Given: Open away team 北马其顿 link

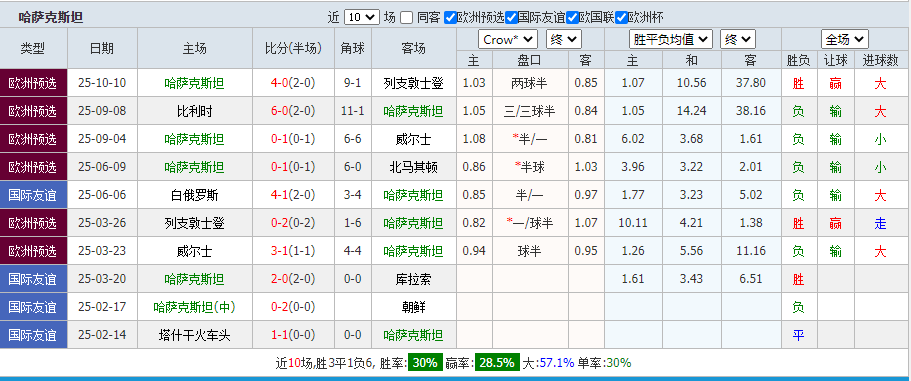Looking at the screenshot, I should 414,167.
